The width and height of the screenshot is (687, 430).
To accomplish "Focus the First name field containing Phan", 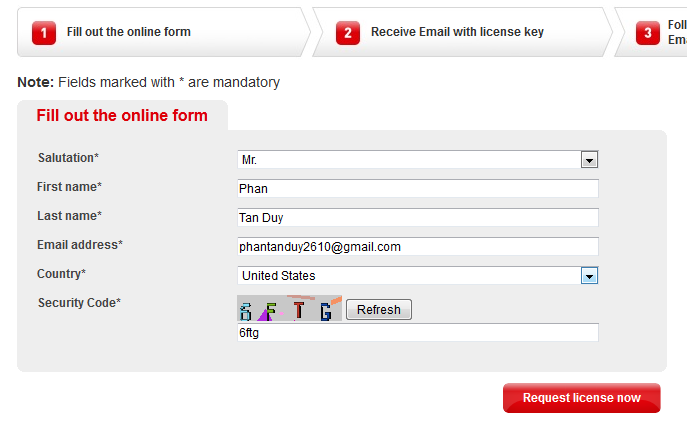I will click(x=417, y=188).
